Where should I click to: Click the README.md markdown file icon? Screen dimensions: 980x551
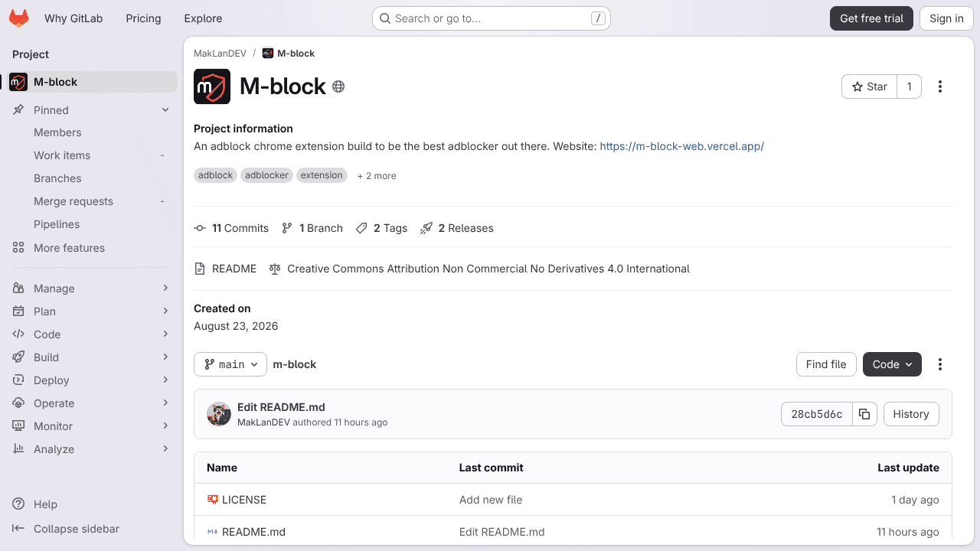click(213, 532)
